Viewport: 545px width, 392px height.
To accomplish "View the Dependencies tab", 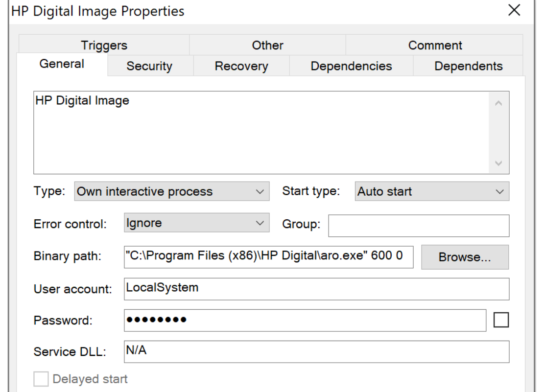I will [351, 66].
